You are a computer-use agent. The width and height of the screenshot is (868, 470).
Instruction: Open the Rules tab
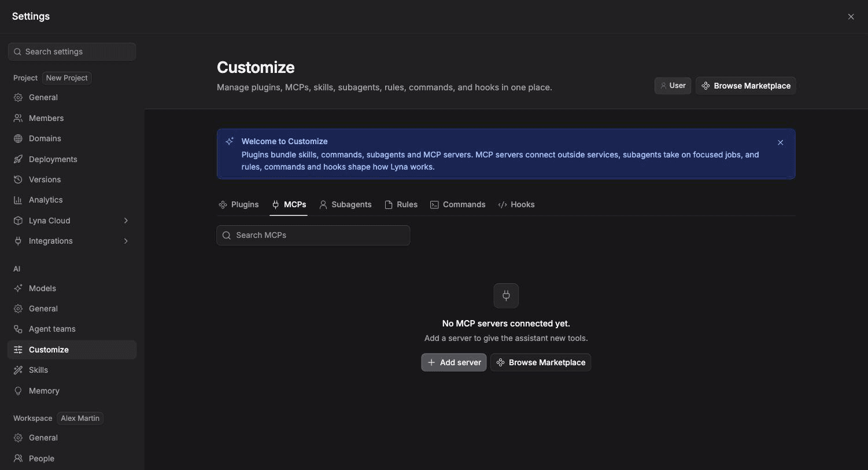[401, 204]
